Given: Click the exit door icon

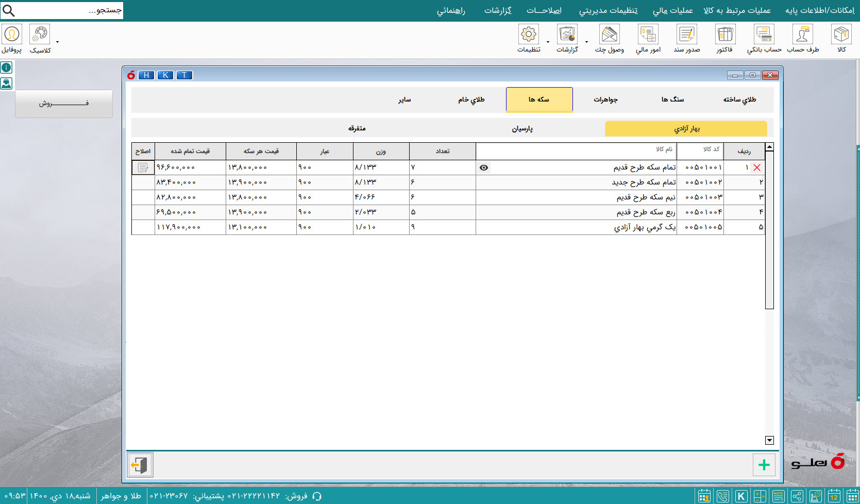Looking at the screenshot, I should tap(140, 465).
